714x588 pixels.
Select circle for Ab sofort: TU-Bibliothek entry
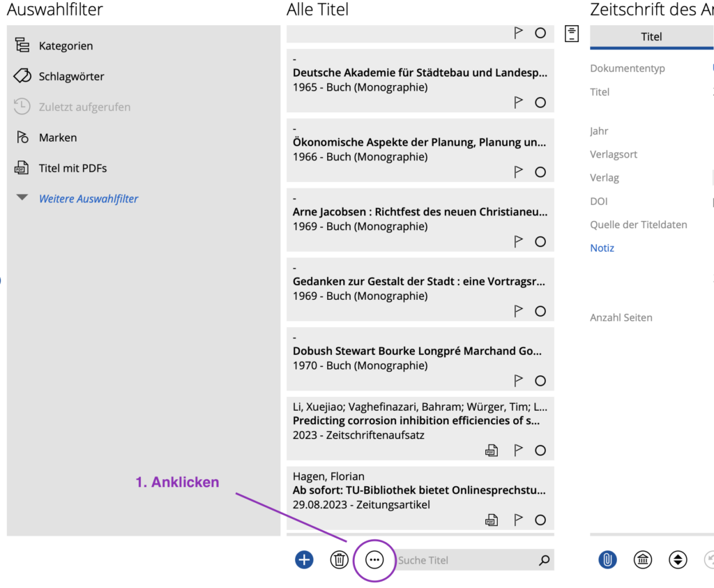[x=540, y=520]
